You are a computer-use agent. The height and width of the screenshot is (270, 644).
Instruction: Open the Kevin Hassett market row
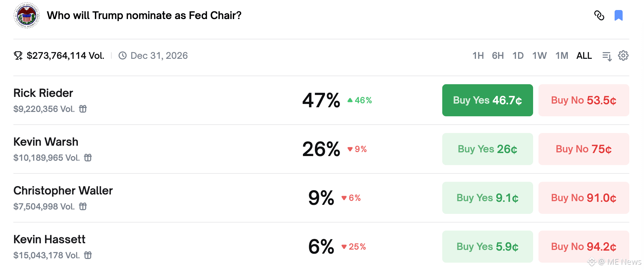click(x=49, y=240)
